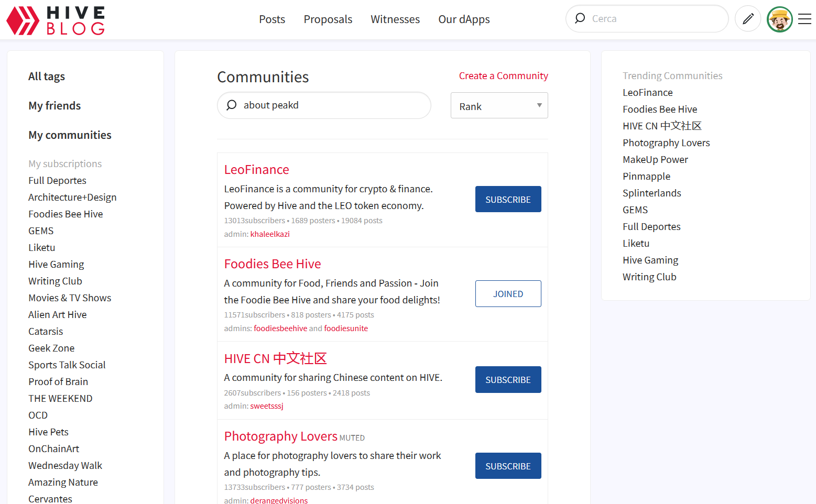The height and width of the screenshot is (504, 816).
Task: Open Splinterlands in Trending Communities
Action: [651, 193]
